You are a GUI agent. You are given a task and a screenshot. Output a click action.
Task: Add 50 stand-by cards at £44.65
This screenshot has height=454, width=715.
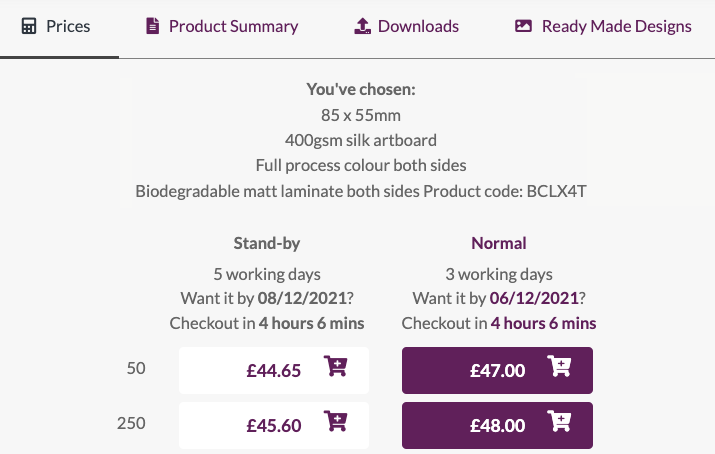click(274, 371)
